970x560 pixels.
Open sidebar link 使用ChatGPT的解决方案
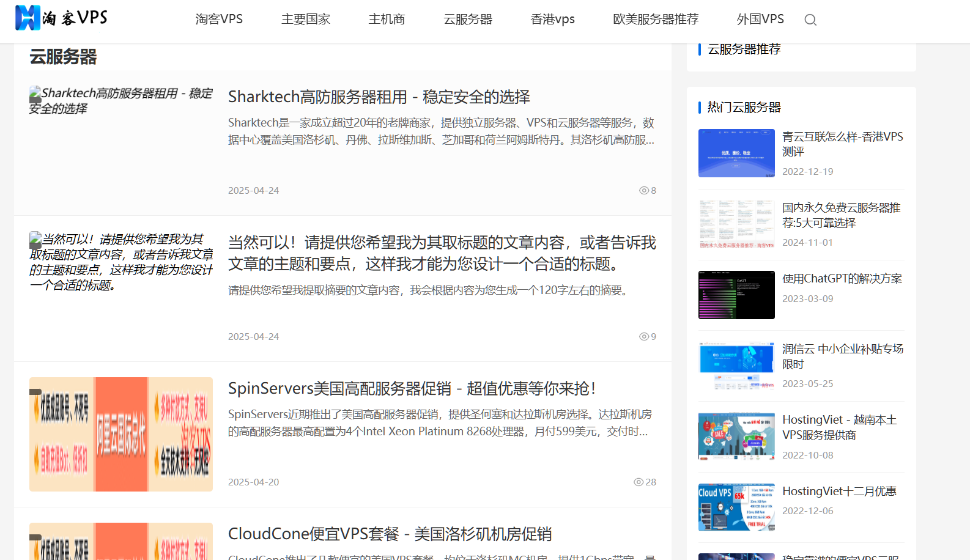point(842,279)
